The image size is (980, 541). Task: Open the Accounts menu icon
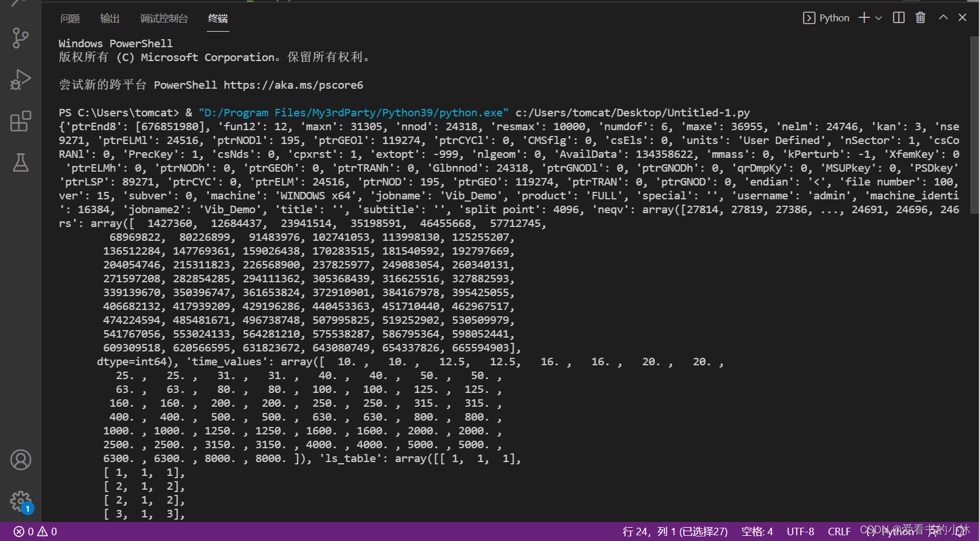pyautogui.click(x=21, y=460)
